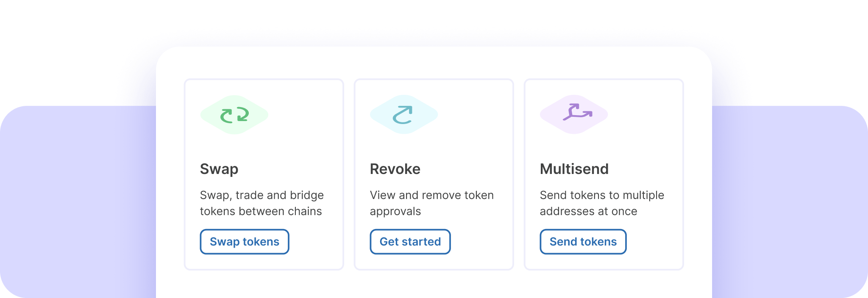The image size is (868, 298).
Task: Click the Multisend heading text
Action: [574, 169]
